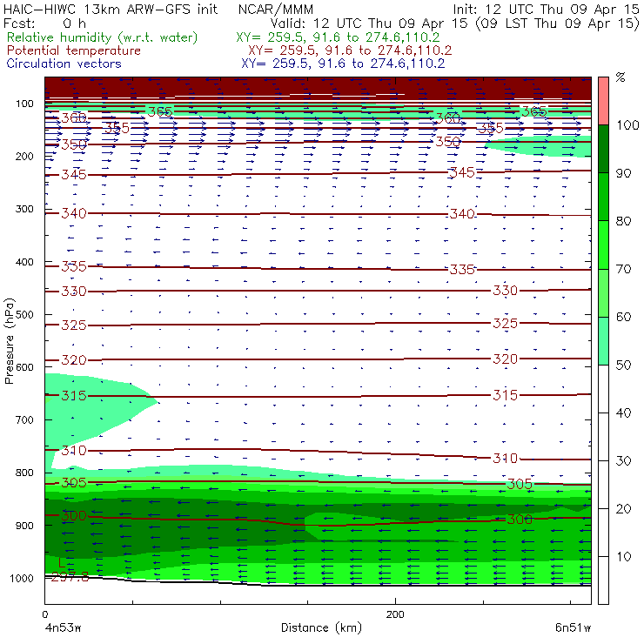The width and height of the screenshot is (644, 644).
Task: Click the '20' label beside the colorbar
Action: click(623, 509)
